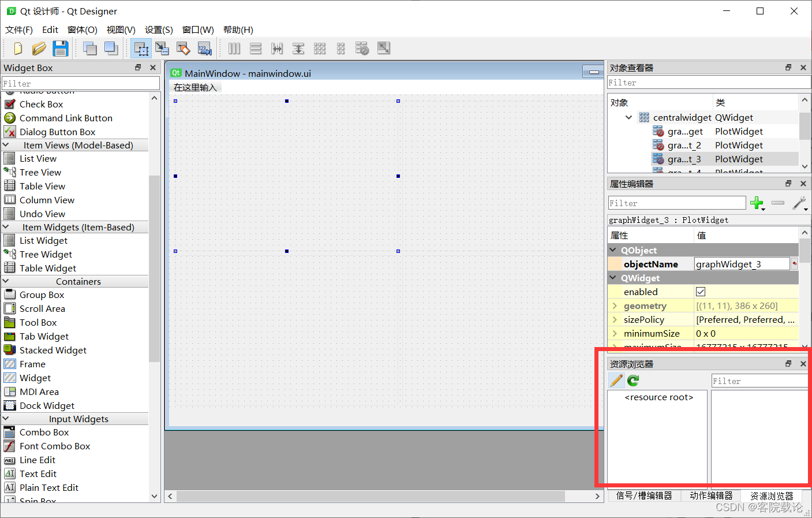
Task: Click the objectName value field
Action: pyautogui.click(x=742, y=264)
